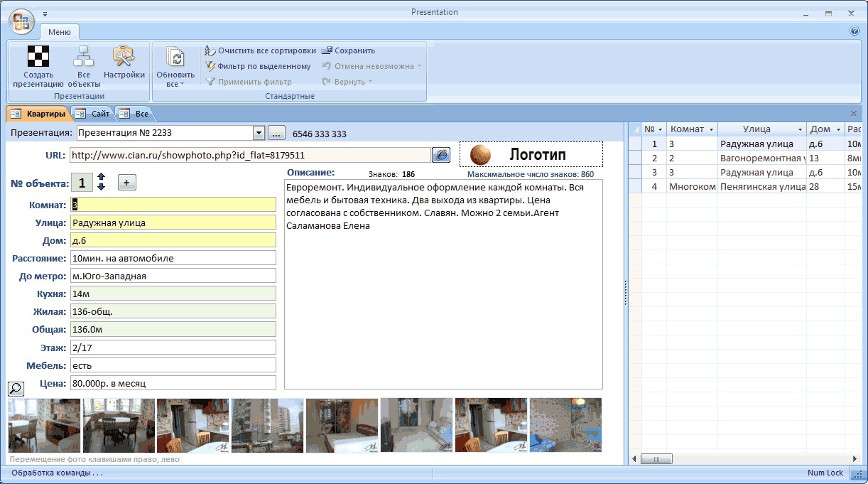Click Создать презентацию checkered icon

(x=38, y=56)
